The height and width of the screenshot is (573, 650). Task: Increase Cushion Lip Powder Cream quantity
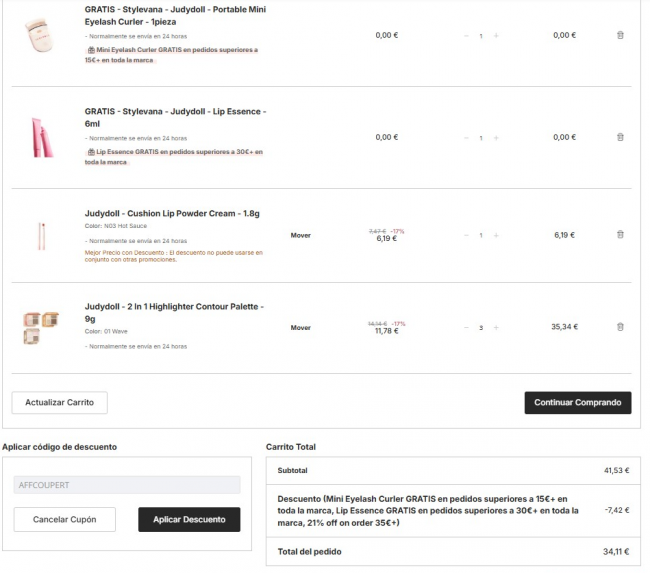coord(496,235)
